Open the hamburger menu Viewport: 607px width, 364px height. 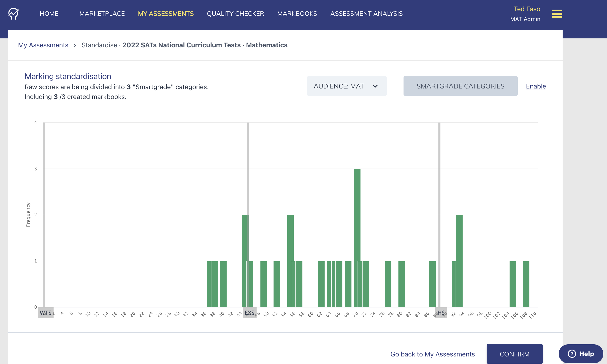click(557, 14)
